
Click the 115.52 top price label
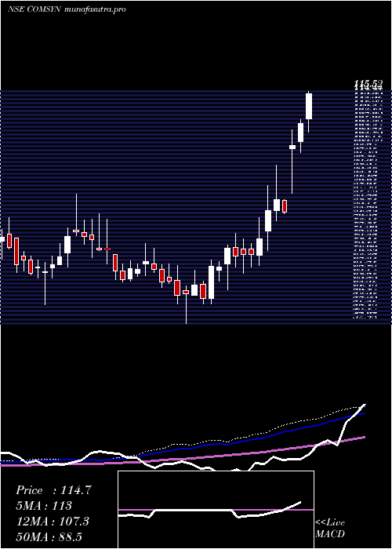pyautogui.click(x=368, y=84)
